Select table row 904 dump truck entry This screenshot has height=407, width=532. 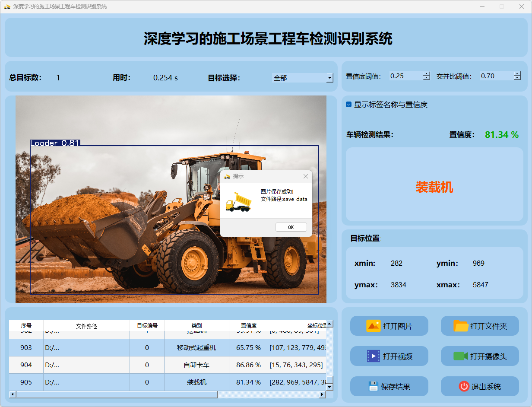(196, 365)
